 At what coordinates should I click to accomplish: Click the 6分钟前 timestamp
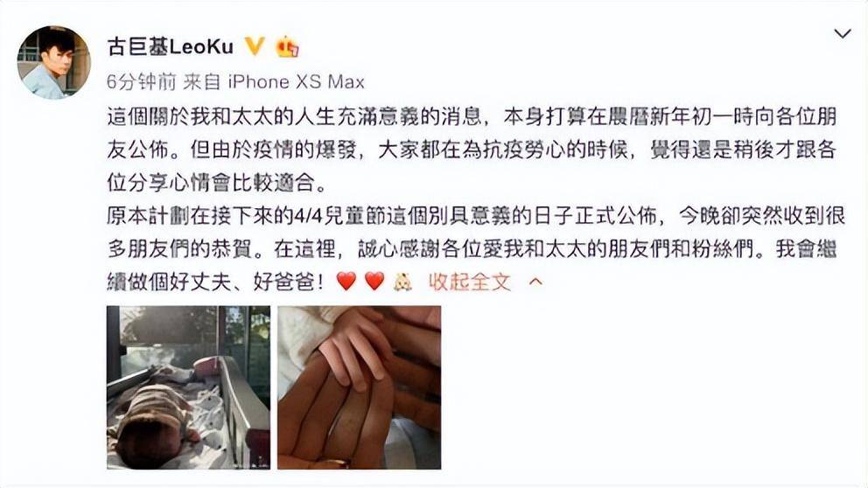click(141, 82)
